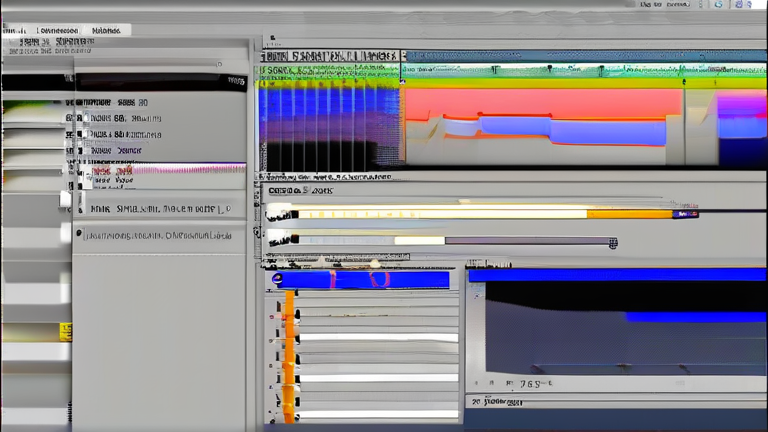Click the yellow swatch in the left sidebar
Screen dimensions: 768x432
pos(66,332)
